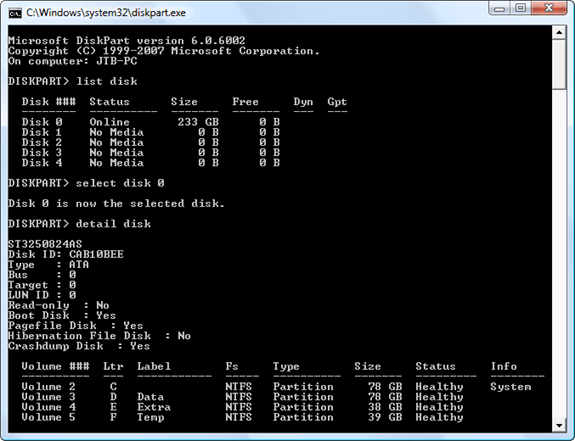Click the diskpart.exe console icon in title bar
This screenshot has height=441, width=575.
pos(15,14)
